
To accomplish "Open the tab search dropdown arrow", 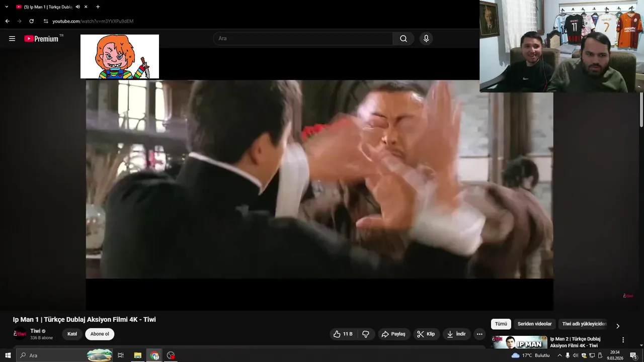I will point(7,7).
